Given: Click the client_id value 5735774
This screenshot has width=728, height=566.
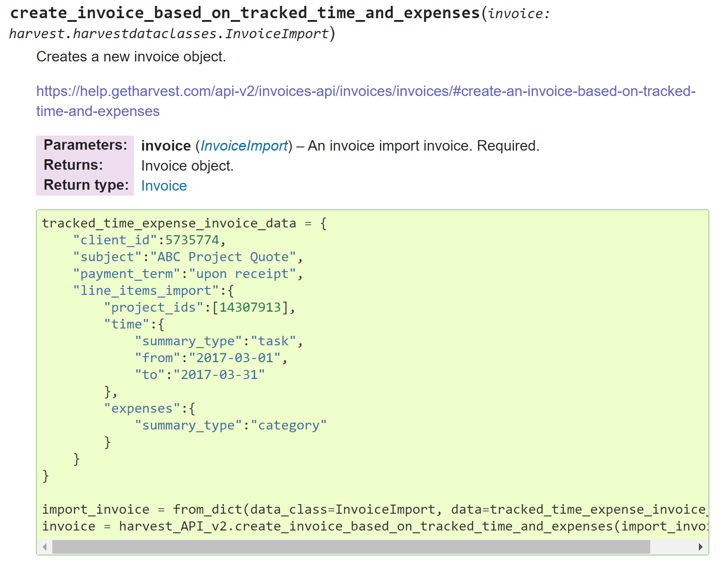Looking at the screenshot, I should 193,240.
